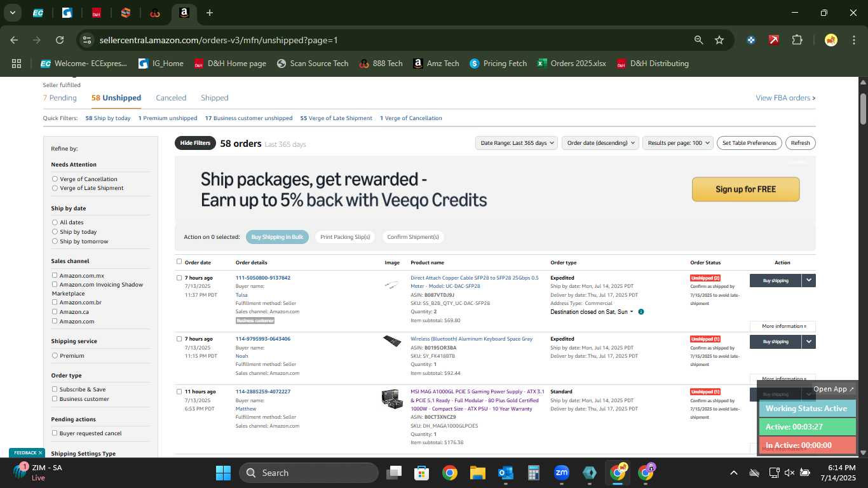Viewport: 868px width, 488px height.
Task: Open keyboard product thumbnail image
Action: 392,341
